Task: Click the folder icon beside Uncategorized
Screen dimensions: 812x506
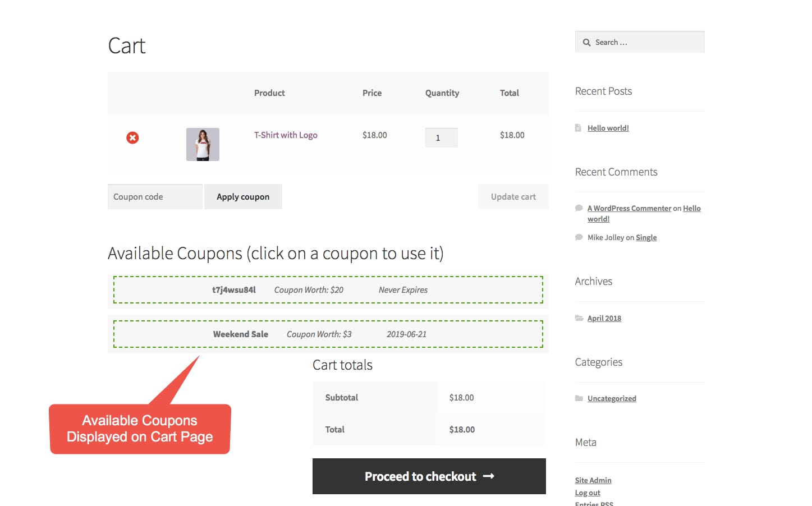Action: click(x=579, y=398)
